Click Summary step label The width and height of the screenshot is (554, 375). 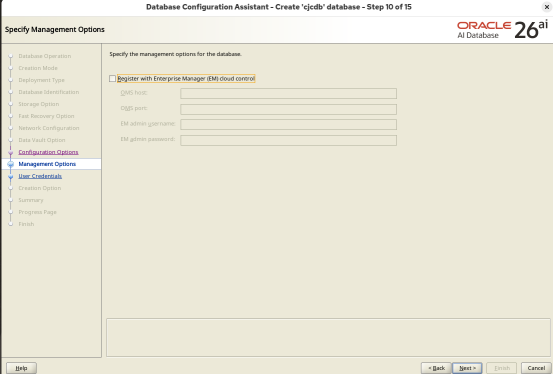[31, 200]
